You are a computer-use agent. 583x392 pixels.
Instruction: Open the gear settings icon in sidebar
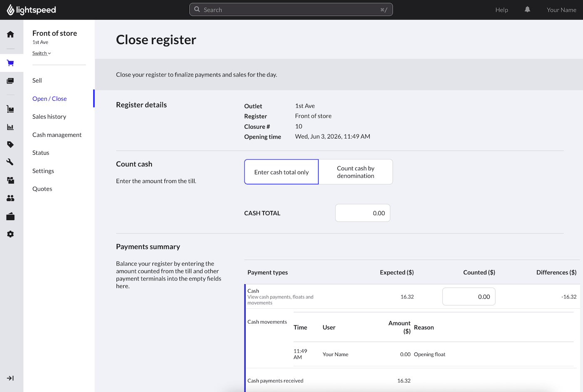[x=10, y=234]
